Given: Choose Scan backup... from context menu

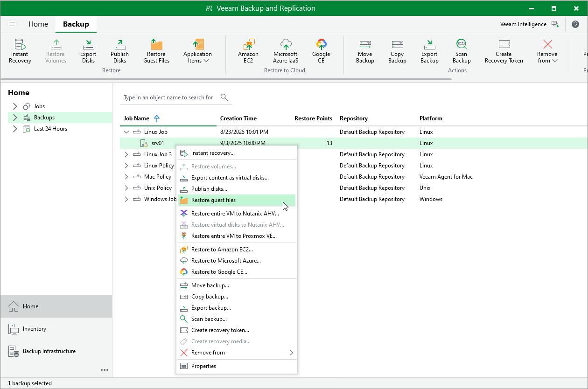Looking at the screenshot, I should pos(237,319).
